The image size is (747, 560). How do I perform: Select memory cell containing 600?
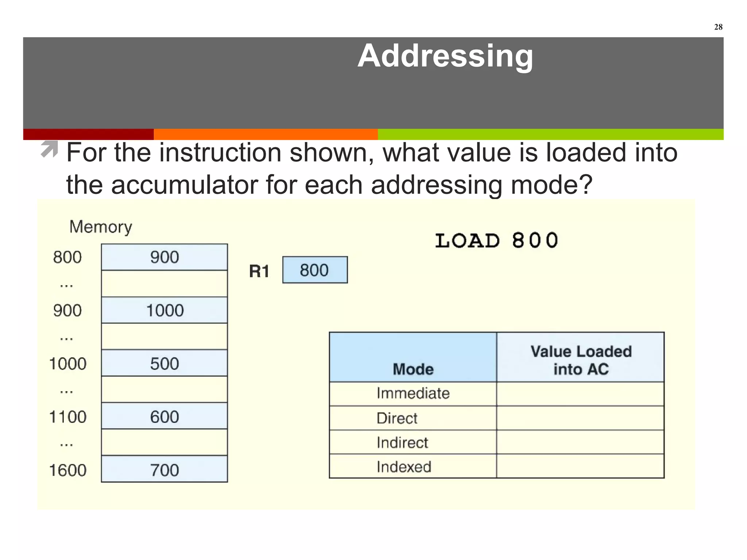point(165,416)
